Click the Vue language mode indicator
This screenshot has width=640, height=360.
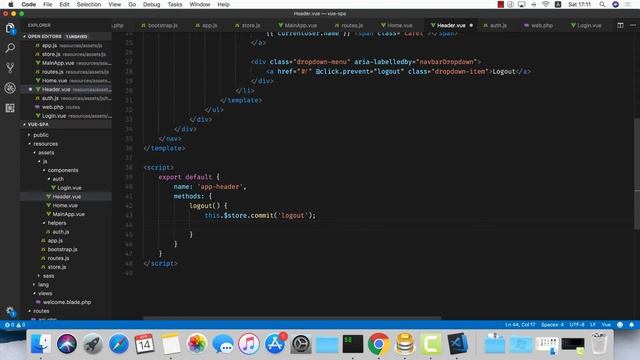point(606,325)
